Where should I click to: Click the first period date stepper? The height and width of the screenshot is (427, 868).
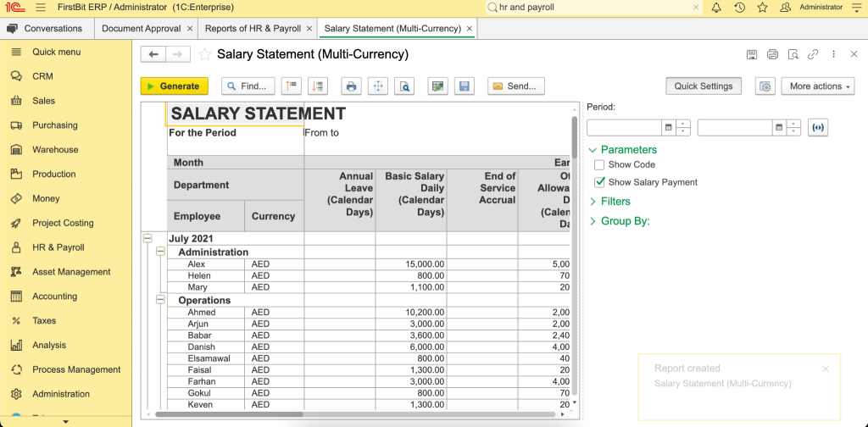pyautogui.click(x=683, y=127)
